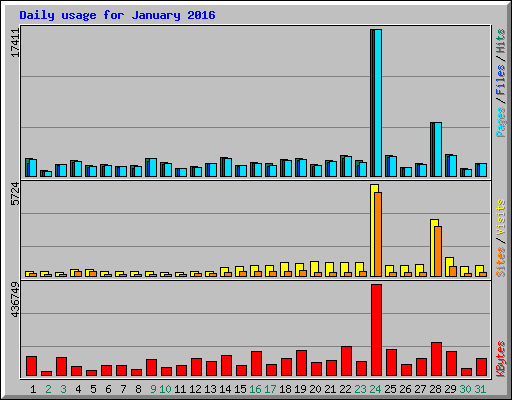Click the cyan hits bar for day 28
The height and width of the screenshot is (400, 512).
[x=438, y=150]
